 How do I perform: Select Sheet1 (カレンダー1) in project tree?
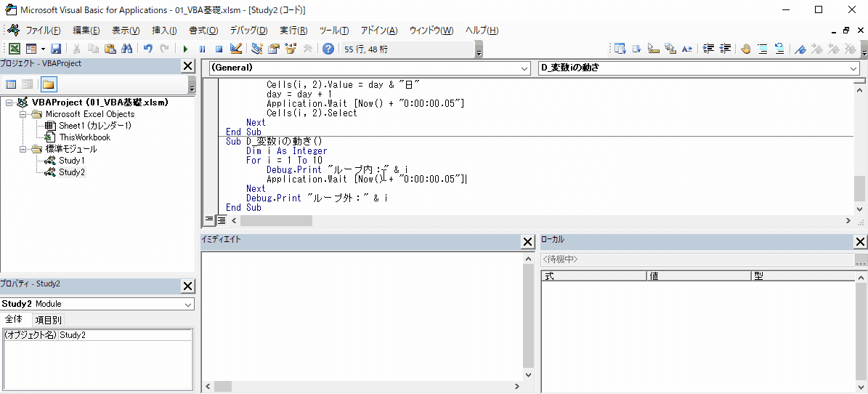(x=94, y=126)
